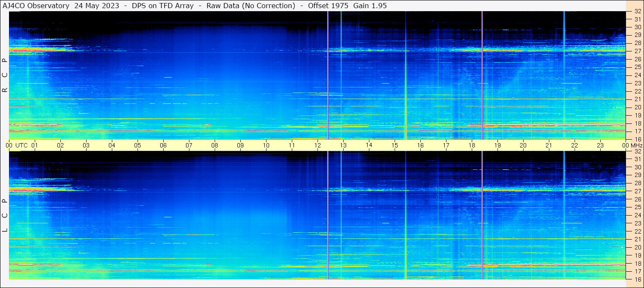Click hour "07" on the UTC time axis
The height and width of the screenshot is (288, 644).
coord(189,145)
